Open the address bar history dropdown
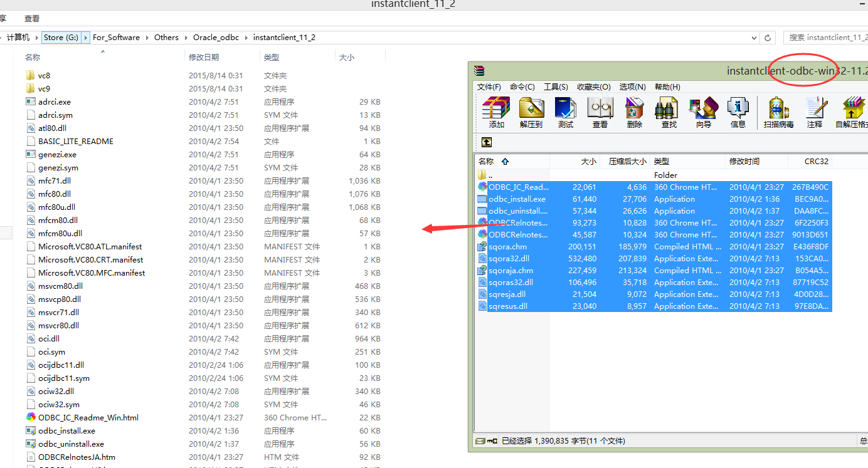 [753, 38]
